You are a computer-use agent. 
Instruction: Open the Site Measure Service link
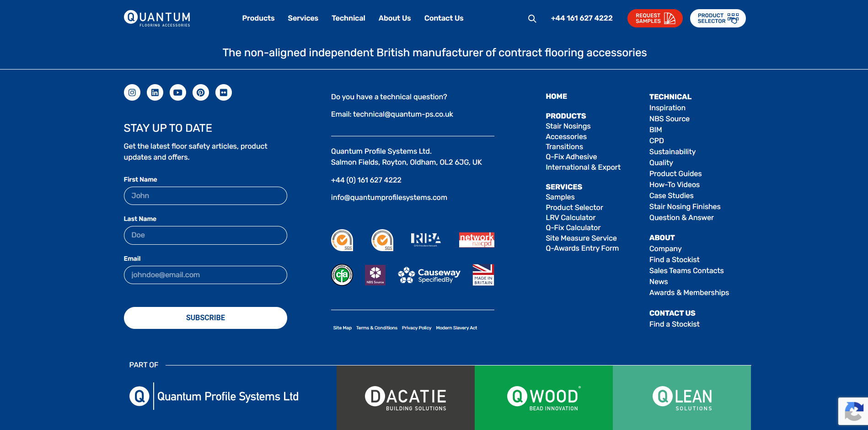[x=581, y=238]
